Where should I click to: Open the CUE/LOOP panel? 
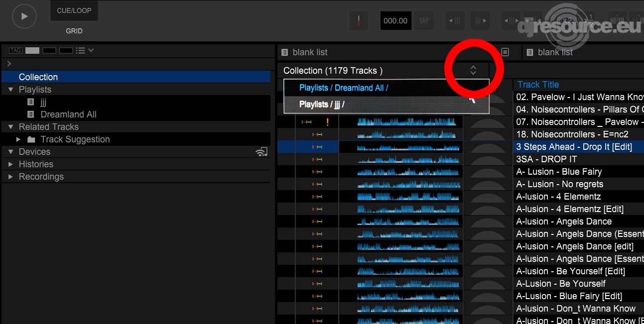[x=74, y=10]
